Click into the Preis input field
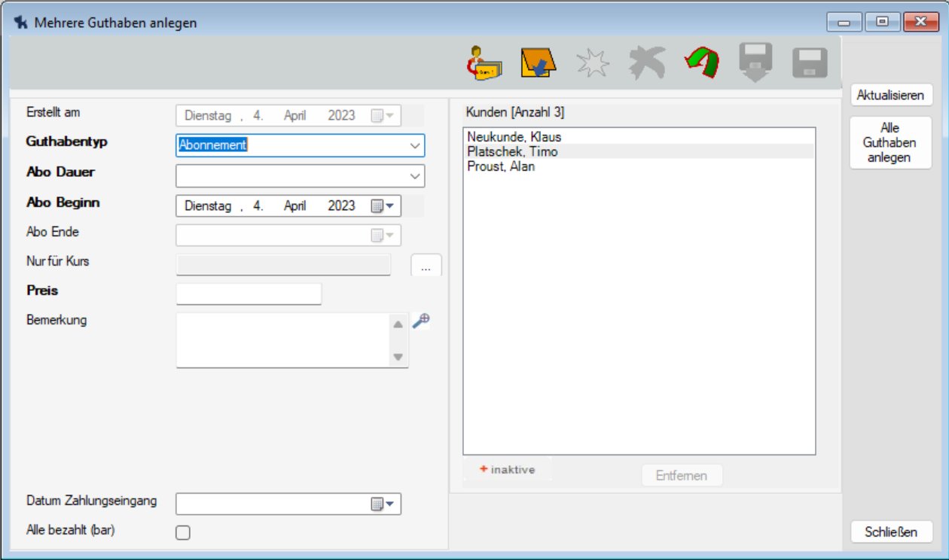This screenshot has width=949, height=560. [249, 294]
